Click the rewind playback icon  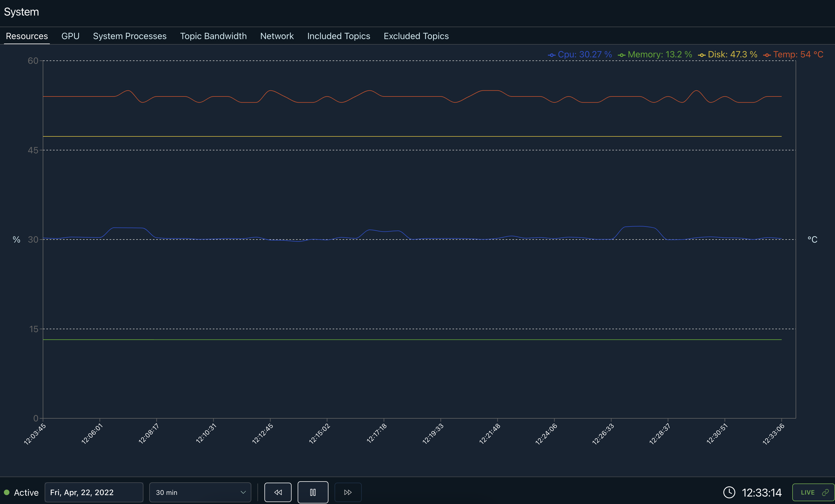coord(277,492)
